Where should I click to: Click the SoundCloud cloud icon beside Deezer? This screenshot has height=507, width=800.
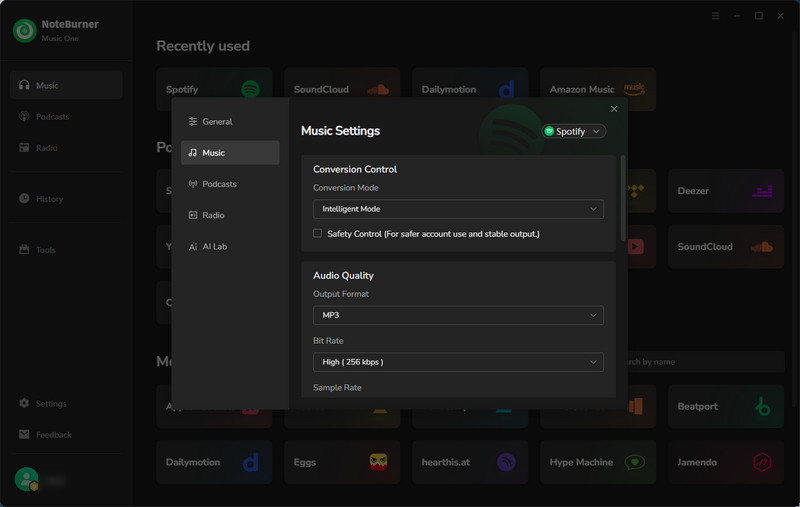coord(762,247)
